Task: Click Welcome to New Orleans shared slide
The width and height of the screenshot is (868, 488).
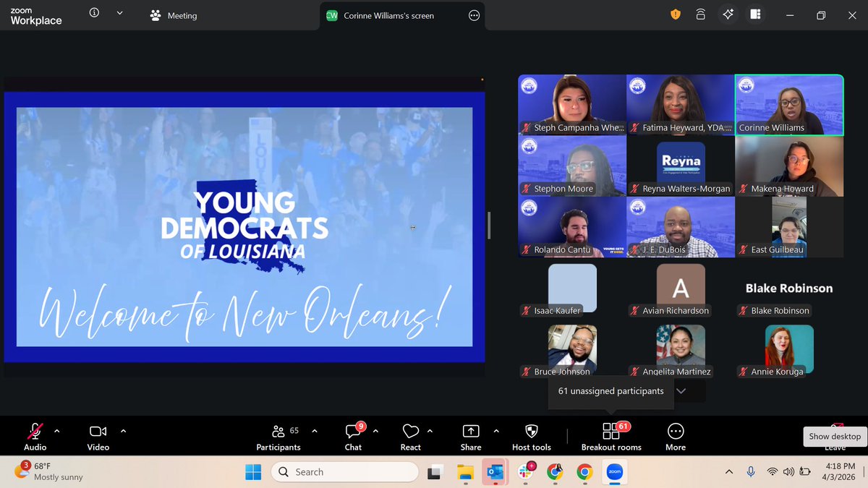Action: coord(244,227)
